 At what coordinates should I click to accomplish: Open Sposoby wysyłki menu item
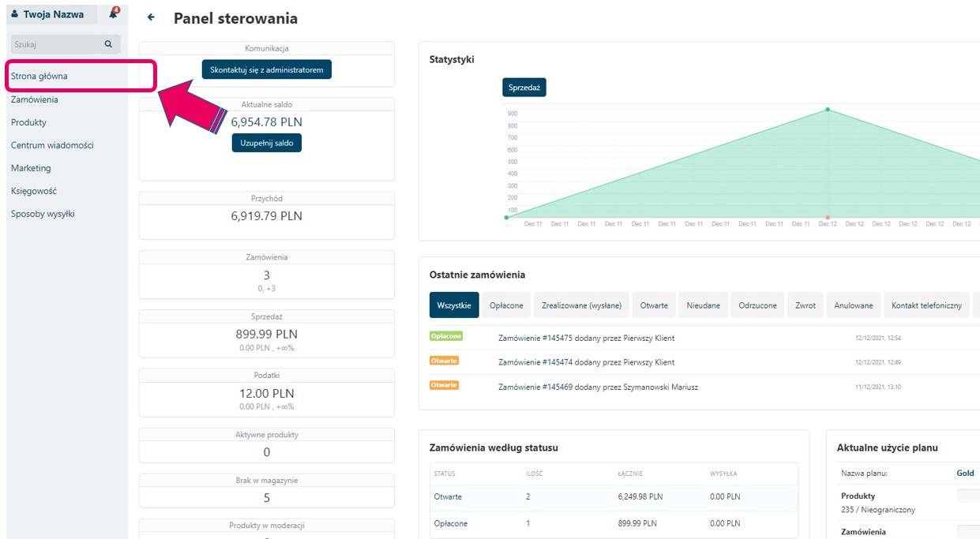point(43,214)
